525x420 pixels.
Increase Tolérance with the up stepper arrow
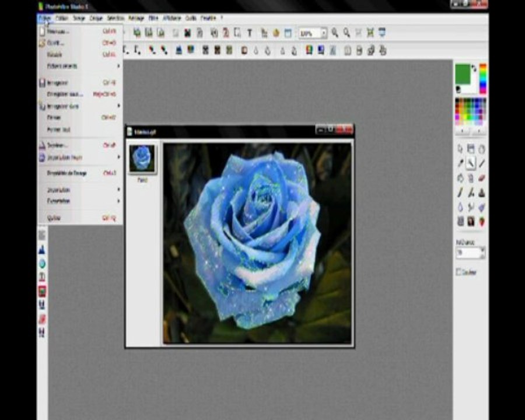click(482, 250)
